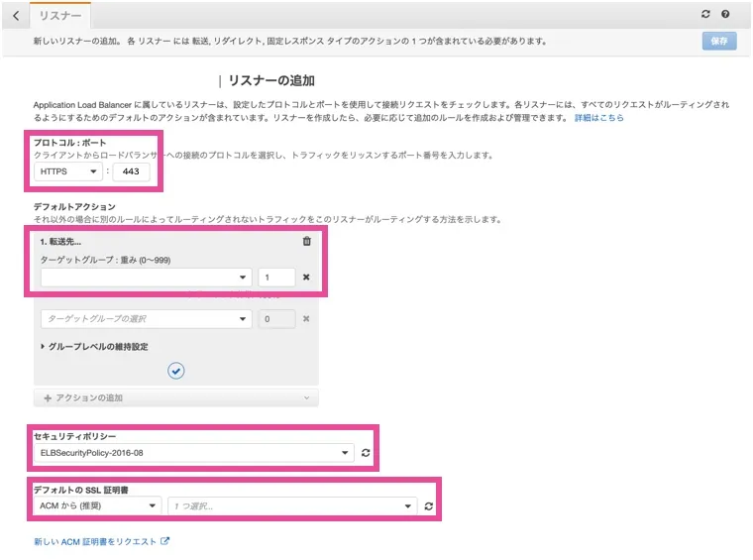Open the ACM から (推奨) certificate source dropdown
The width and height of the screenshot is (753, 560).
coord(97,505)
